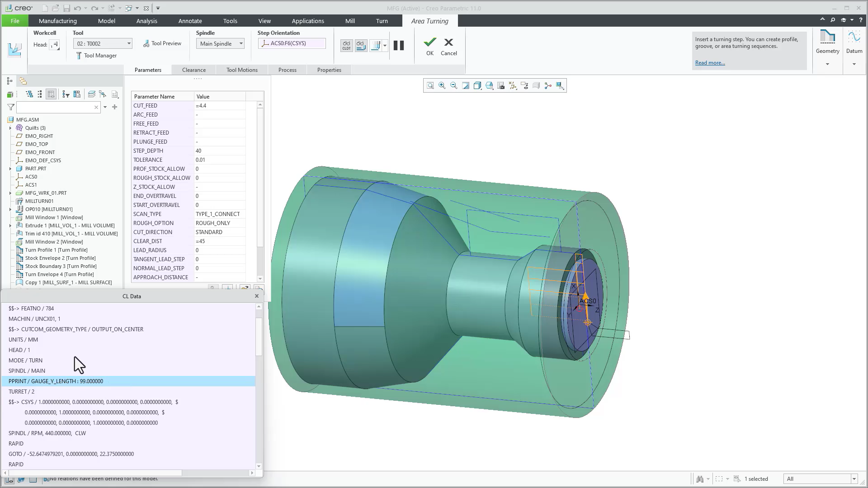The height and width of the screenshot is (488, 868).
Task: Click the Zoom In magnifier icon
Action: 442,85
